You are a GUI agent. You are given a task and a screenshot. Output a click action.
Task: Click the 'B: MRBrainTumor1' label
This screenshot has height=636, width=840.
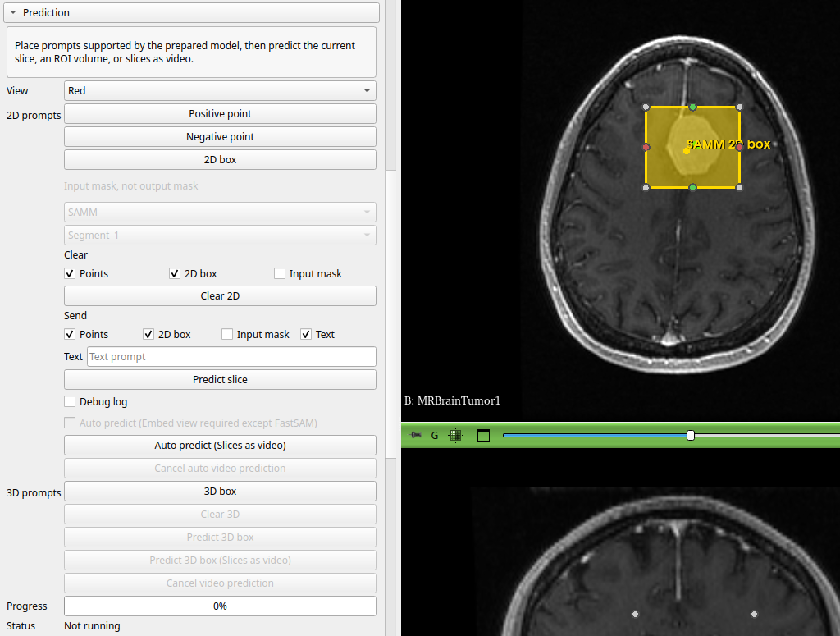coord(452,400)
